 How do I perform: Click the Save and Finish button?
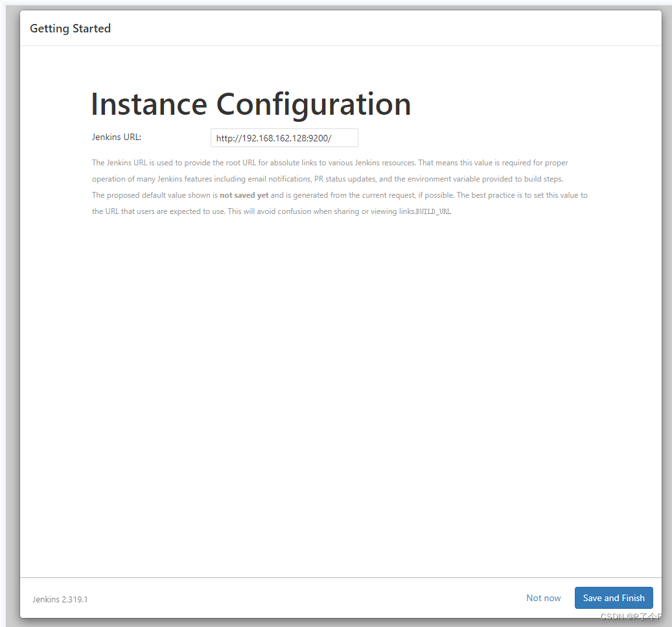(x=613, y=598)
